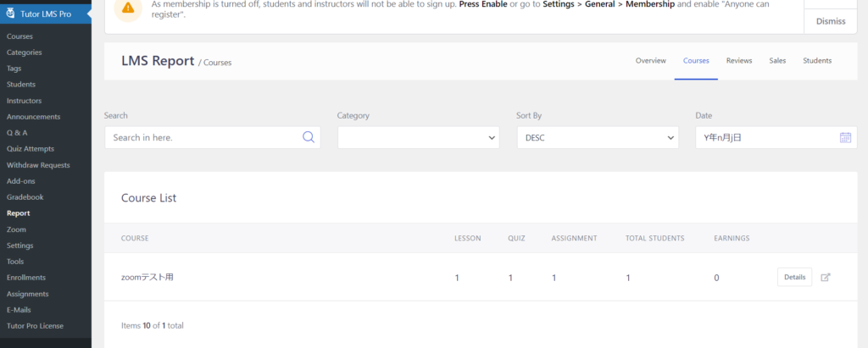
Task: Dismiss the membership notice
Action: pyautogui.click(x=830, y=21)
